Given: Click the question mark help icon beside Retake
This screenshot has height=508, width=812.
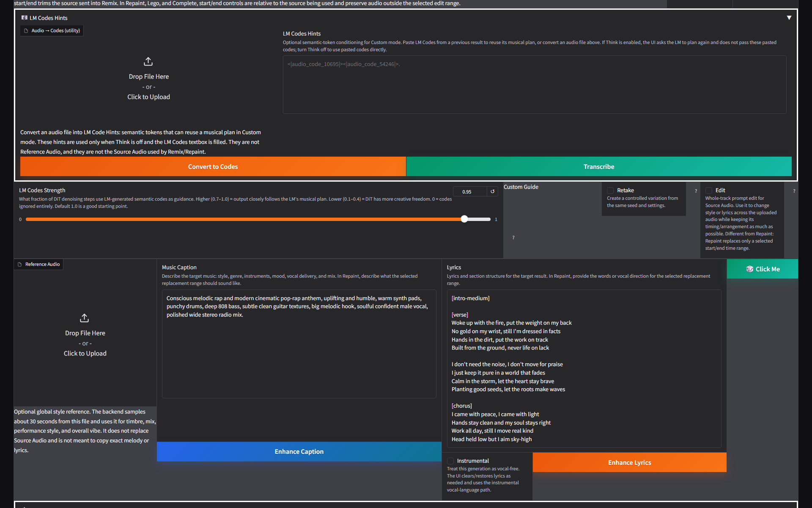Looking at the screenshot, I should coord(696,191).
